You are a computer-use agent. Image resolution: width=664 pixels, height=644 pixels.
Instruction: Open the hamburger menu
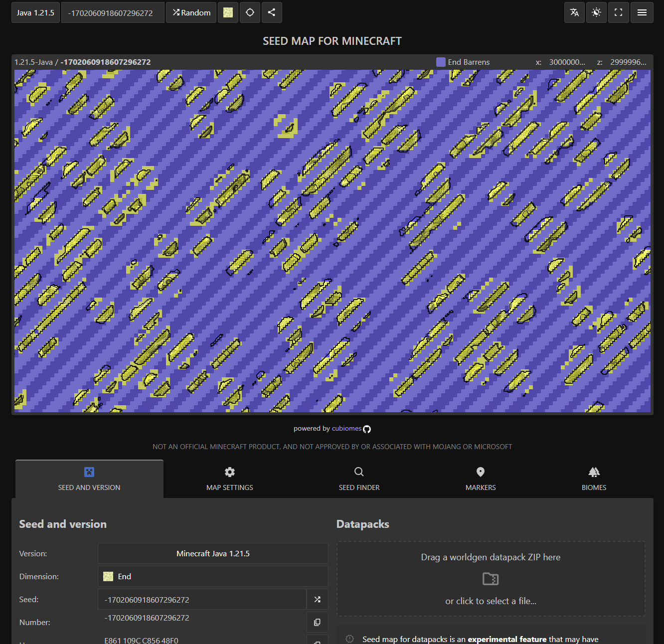pos(642,12)
